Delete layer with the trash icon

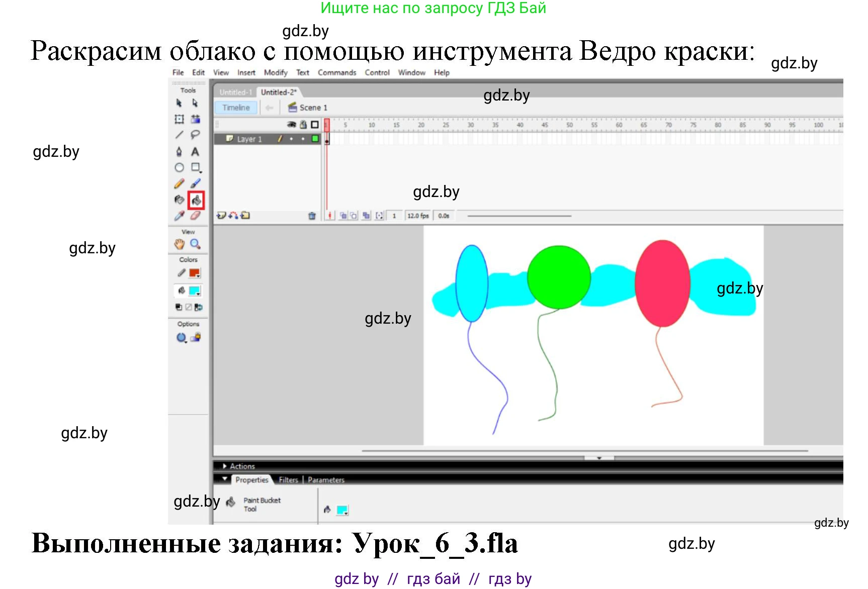312,216
